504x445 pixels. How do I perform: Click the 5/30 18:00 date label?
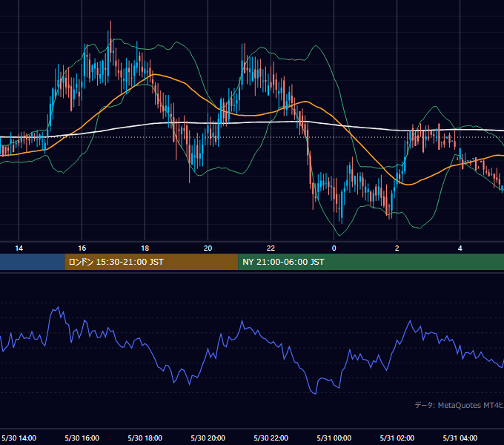(x=145, y=438)
